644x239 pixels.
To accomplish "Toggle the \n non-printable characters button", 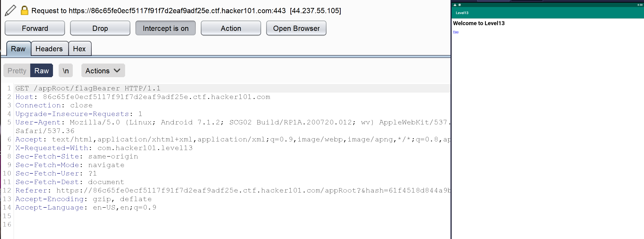I will [66, 71].
